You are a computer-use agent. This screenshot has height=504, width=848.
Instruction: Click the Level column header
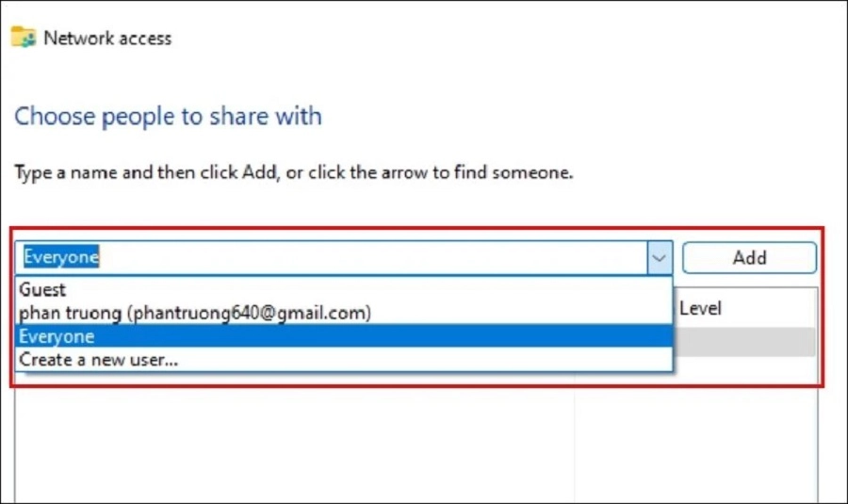click(700, 308)
